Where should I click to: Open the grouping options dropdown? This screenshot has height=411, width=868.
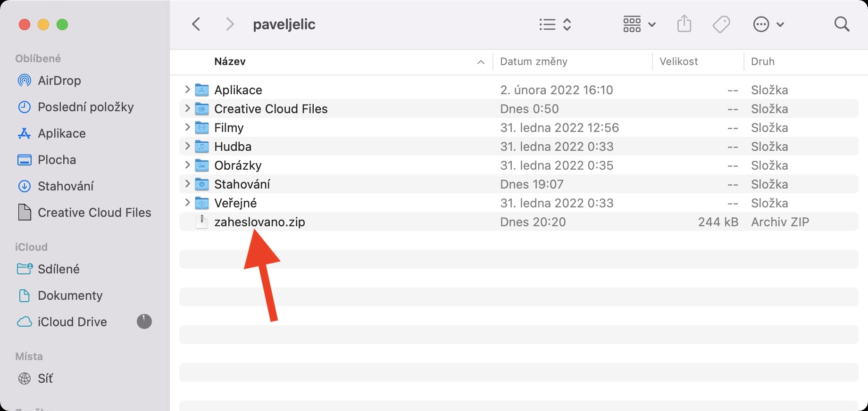tap(639, 24)
